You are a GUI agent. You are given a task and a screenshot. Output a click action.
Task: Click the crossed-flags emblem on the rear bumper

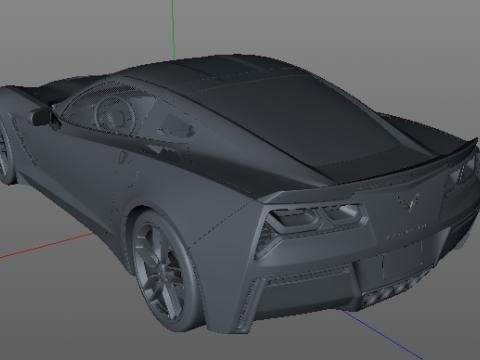[408, 202]
